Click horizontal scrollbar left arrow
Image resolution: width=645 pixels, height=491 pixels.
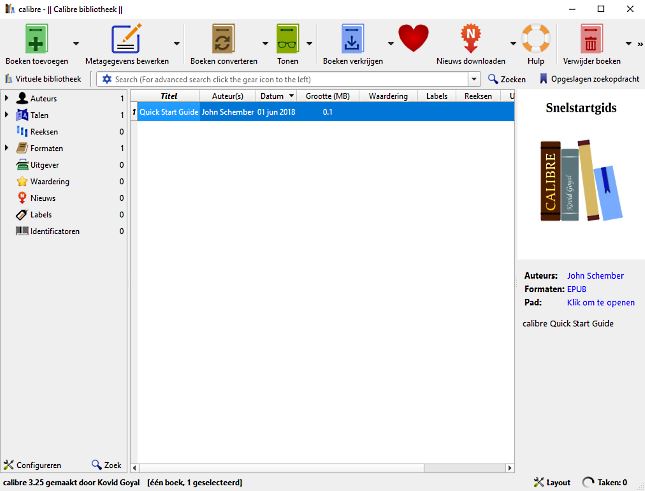[134, 468]
